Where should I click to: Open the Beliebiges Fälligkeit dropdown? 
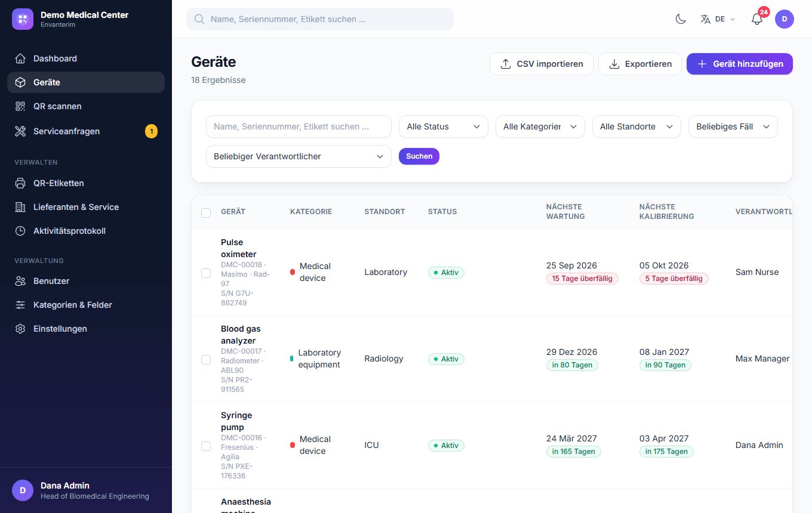click(733, 126)
